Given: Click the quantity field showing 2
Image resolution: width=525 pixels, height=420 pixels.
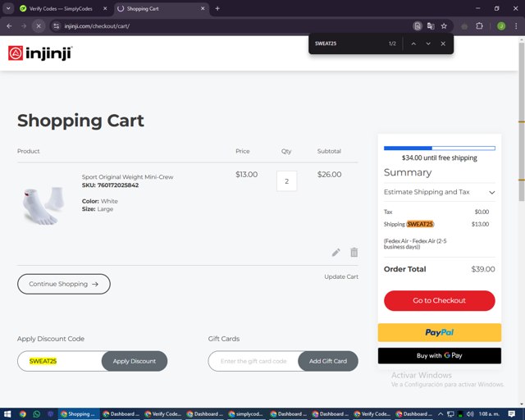Looking at the screenshot, I should (x=286, y=181).
